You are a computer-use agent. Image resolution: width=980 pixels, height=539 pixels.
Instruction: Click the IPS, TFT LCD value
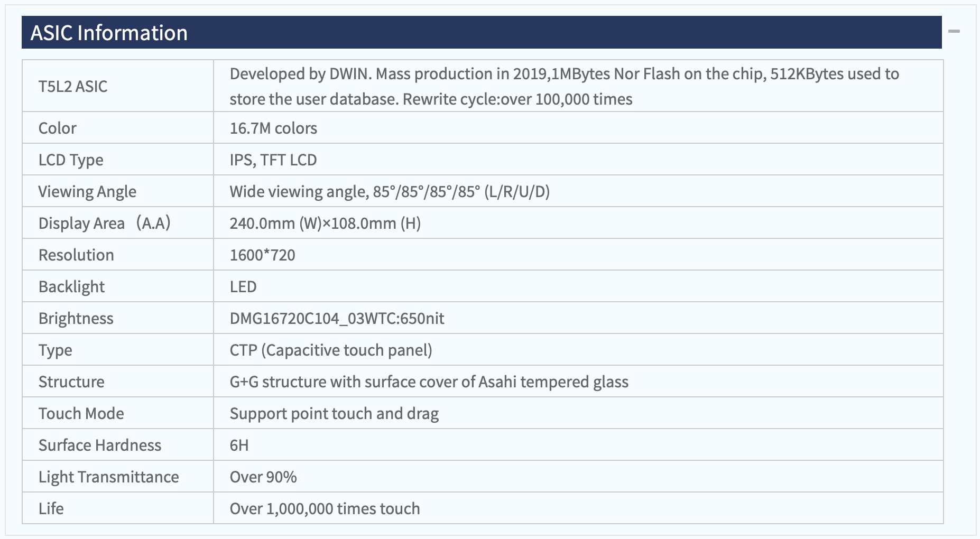coord(273,160)
